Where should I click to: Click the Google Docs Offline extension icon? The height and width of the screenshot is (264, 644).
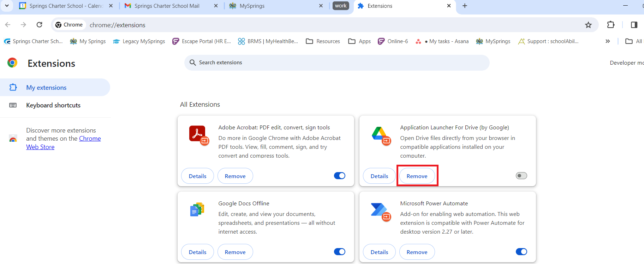coord(197,210)
